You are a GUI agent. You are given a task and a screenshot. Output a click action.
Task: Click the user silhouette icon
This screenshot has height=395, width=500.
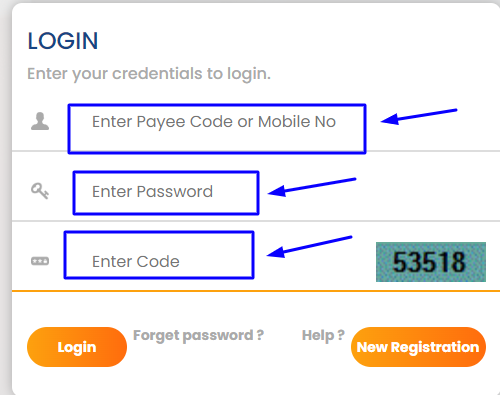click(40, 121)
